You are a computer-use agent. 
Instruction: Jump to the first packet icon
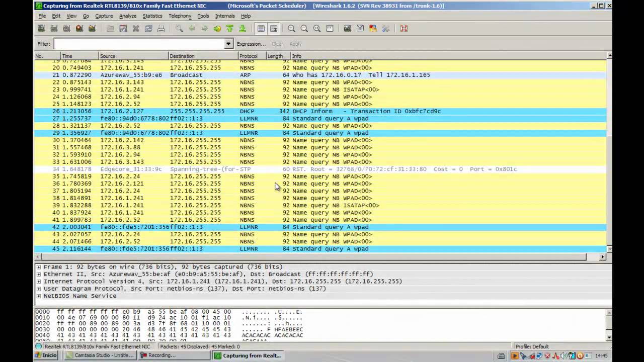point(230,29)
